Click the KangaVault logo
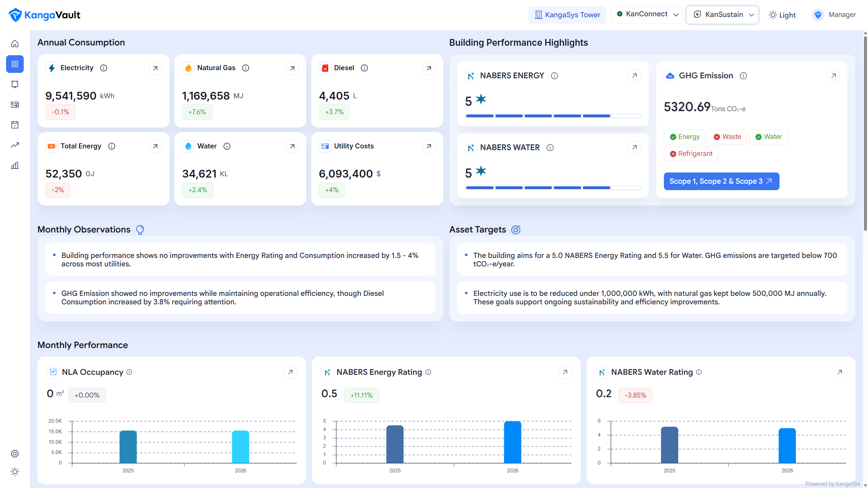 click(44, 15)
